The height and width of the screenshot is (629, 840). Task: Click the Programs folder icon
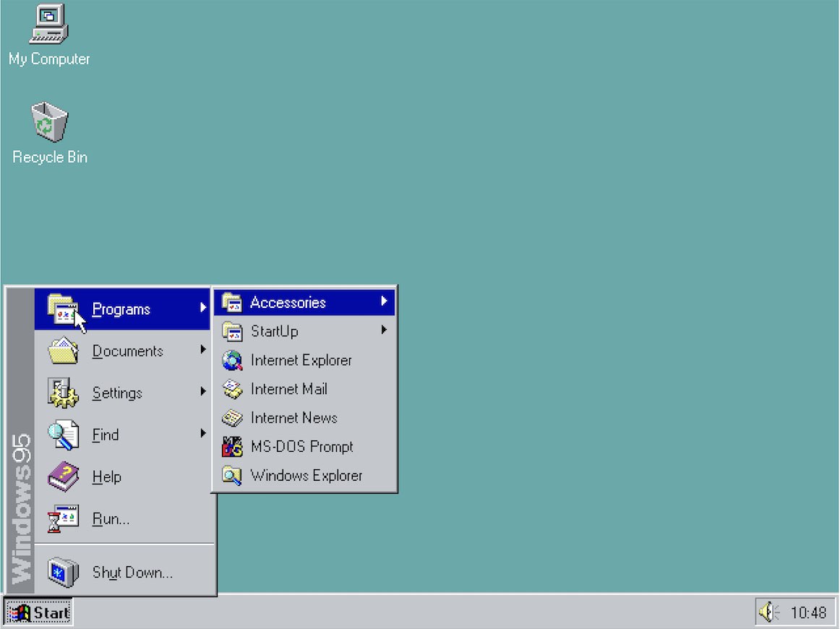tap(62, 308)
